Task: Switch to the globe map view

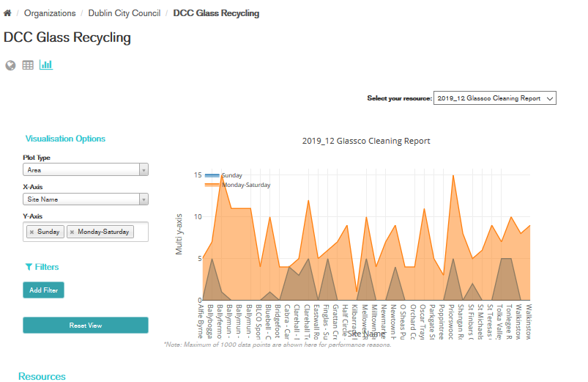Action: (10, 65)
